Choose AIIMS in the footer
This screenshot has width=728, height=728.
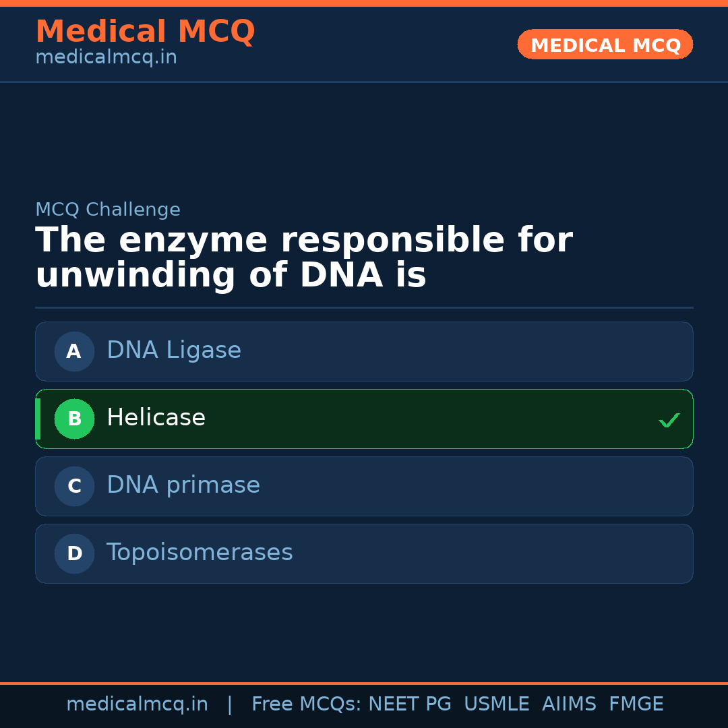click(569, 704)
